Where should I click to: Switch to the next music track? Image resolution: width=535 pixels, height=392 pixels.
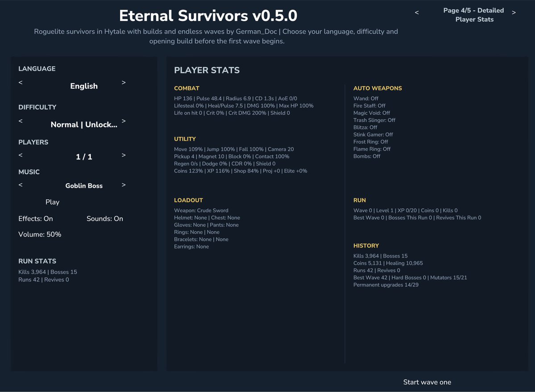click(x=124, y=185)
